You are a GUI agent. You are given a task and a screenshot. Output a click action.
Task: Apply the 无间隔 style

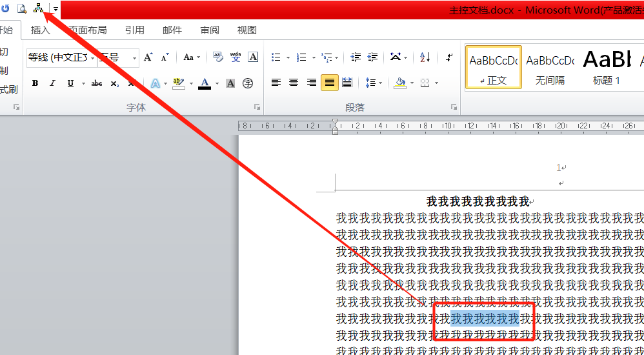[x=550, y=68]
